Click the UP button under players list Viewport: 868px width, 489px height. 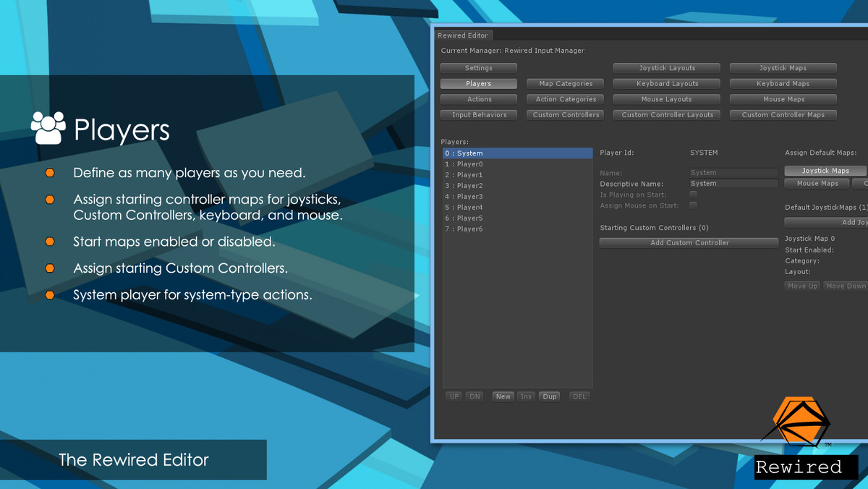(x=454, y=396)
